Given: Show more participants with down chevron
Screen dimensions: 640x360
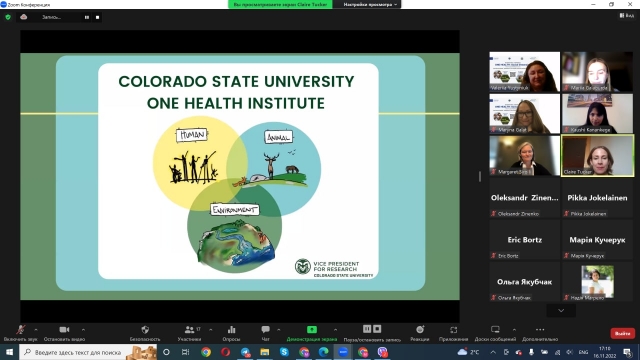Looking at the screenshot, I should click(561, 311).
